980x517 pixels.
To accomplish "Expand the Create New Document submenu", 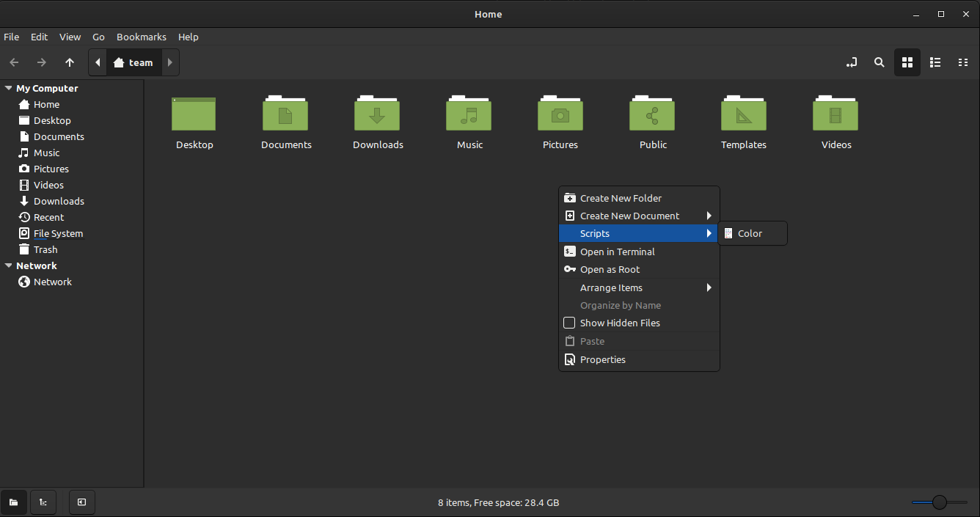I will [629, 216].
